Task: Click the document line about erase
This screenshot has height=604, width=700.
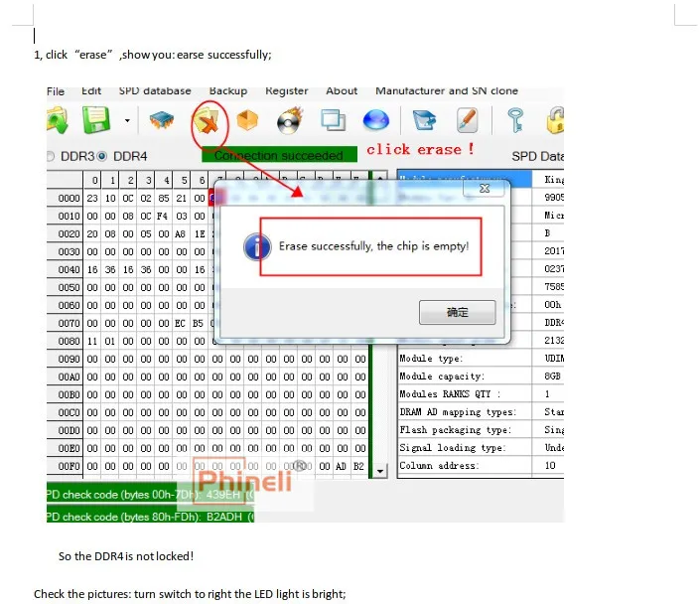Action: coord(153,55)
